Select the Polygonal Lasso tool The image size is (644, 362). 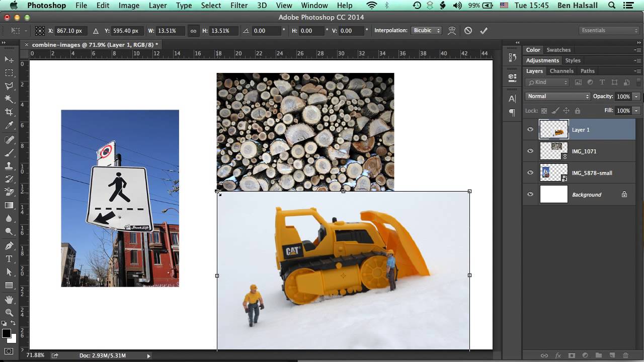pos(9,86)
